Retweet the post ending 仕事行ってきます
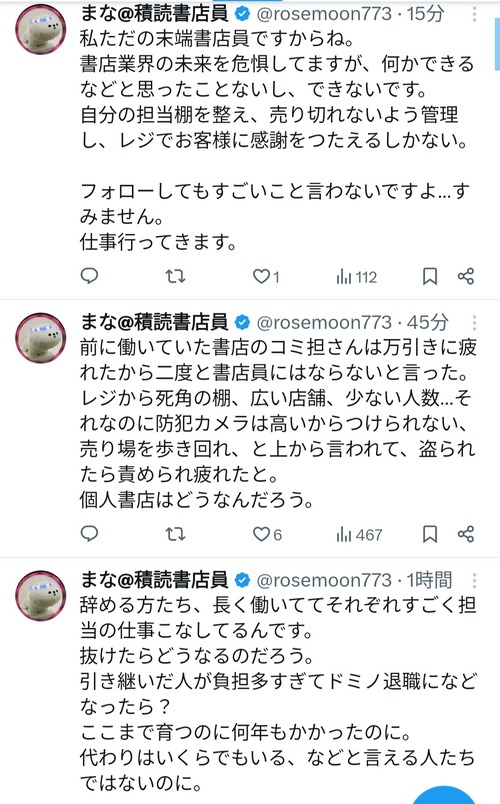The width and height of the screenshot is (500, 804). pyautogui.click(x=175, y=277)
